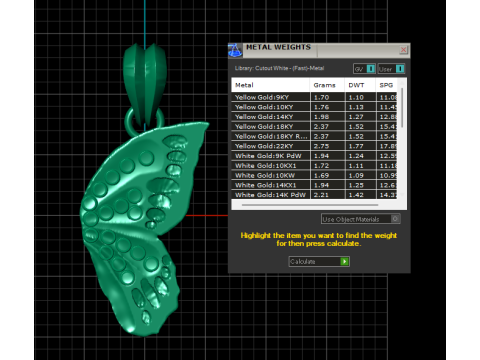Viewport: 480px width, 360px height.
Task: Select the White Gold:14K PdW row
Action: pos(314,195)
